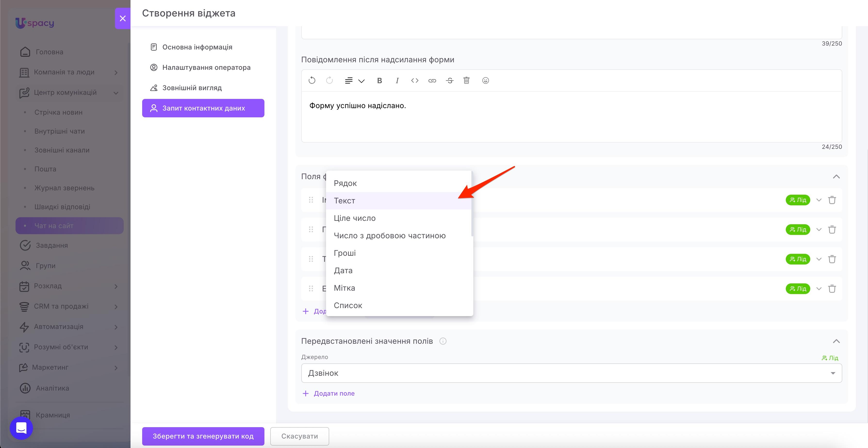Delete the fourth form field row
This screenshot has width=868, height=448.
tap(832, 289)
